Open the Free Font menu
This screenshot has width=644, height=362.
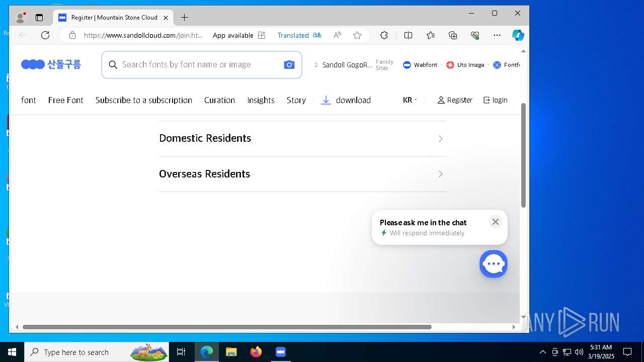pyautogui.click(x=66, y=100)
